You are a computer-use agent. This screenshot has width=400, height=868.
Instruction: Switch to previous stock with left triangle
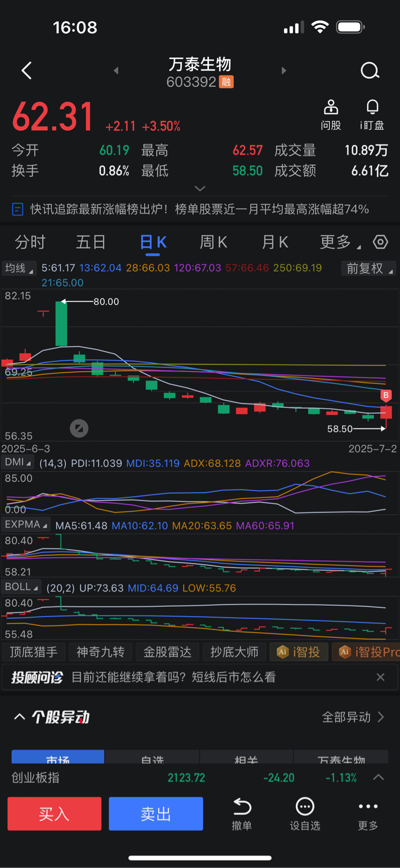(116, 70)
